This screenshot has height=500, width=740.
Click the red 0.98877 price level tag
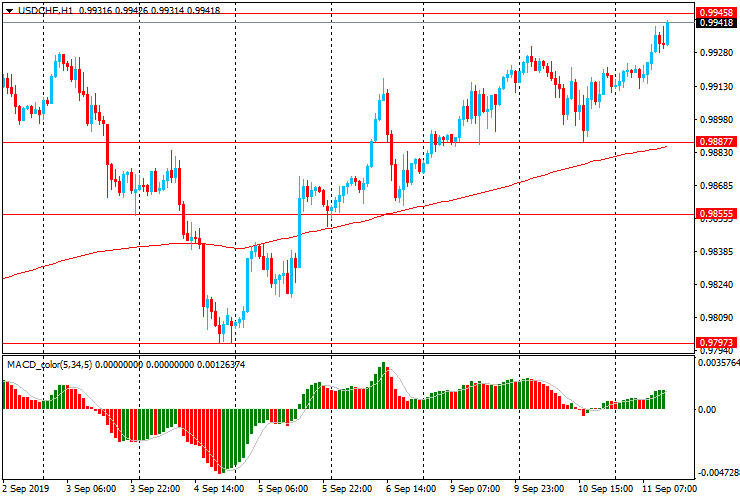coord(717,142)
